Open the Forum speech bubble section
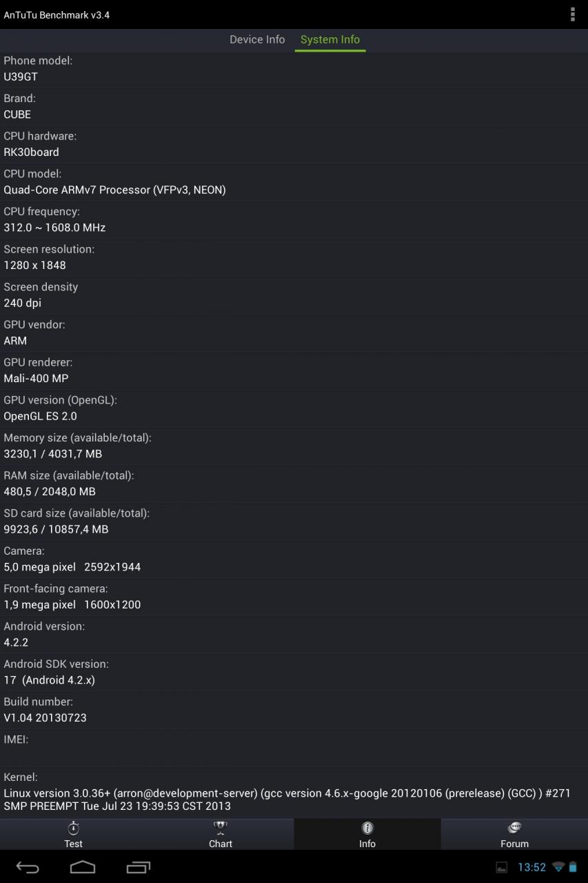 [x=514, y=834]
